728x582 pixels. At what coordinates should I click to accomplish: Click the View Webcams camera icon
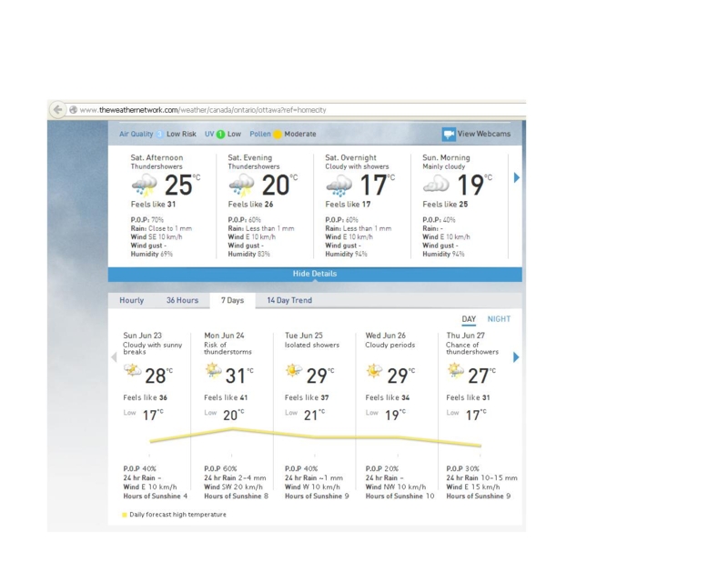tap(449, 134)
